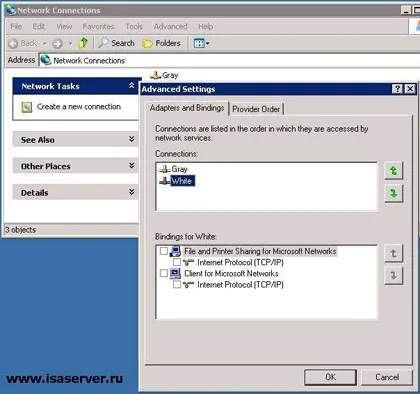Click Cancel in Advanced Settings

pos(387,377)
